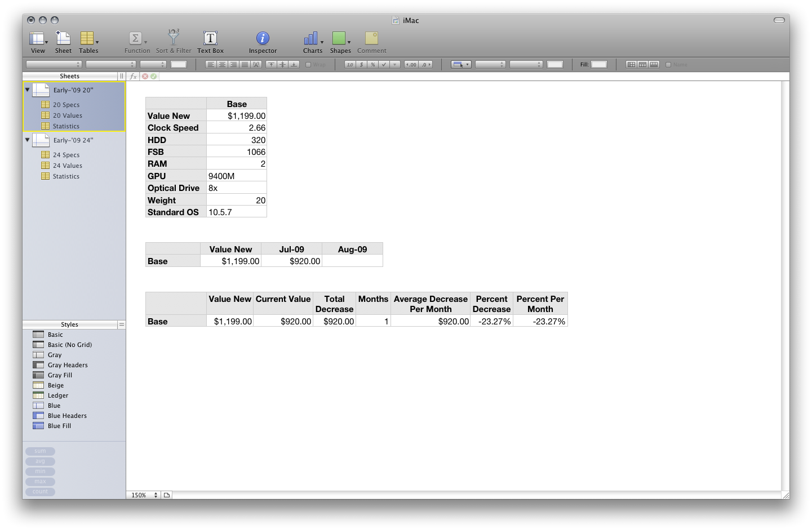Apply percentage (%) cell format
Viewport: 812px width, 530px height.
coord(372,64)
